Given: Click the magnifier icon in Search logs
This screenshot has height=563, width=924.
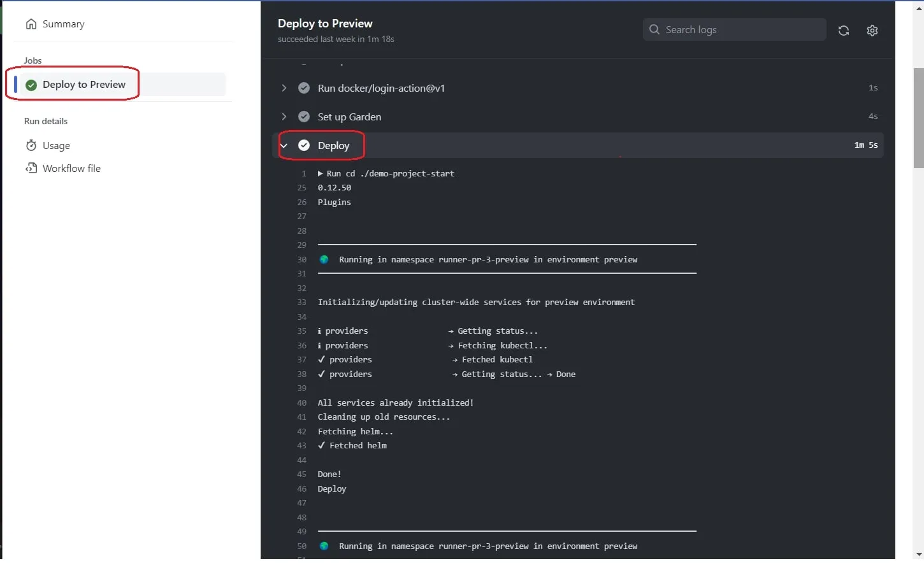Looking at the screenshot, I should (654, 29).
